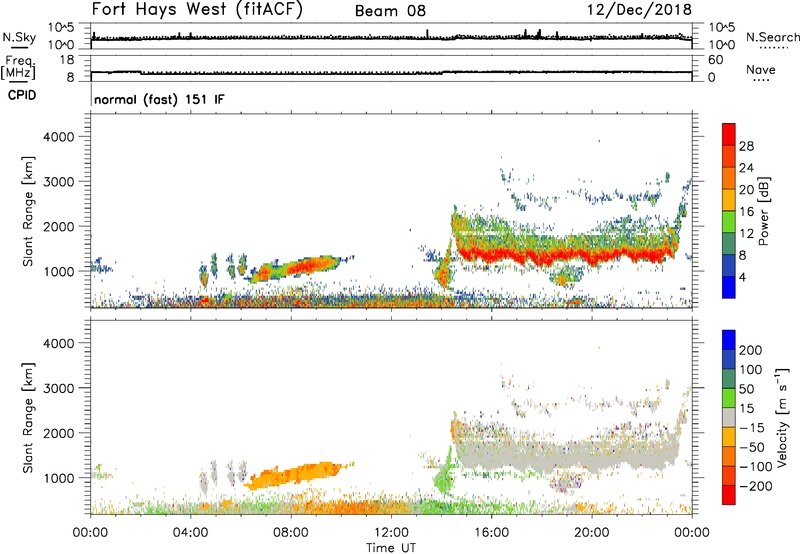Click the "Power [dB]" color bar title
Screen dimensions: 800x554
coord(763,211)
